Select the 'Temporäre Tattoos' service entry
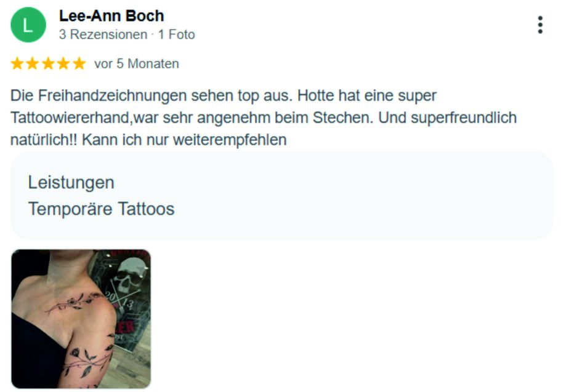This screenshot has height=392, width=561. 101,209
